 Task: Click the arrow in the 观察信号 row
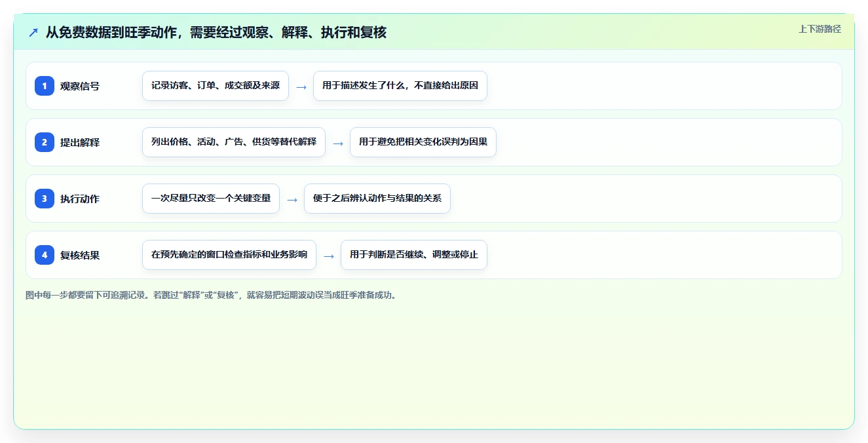click(301, 87)
